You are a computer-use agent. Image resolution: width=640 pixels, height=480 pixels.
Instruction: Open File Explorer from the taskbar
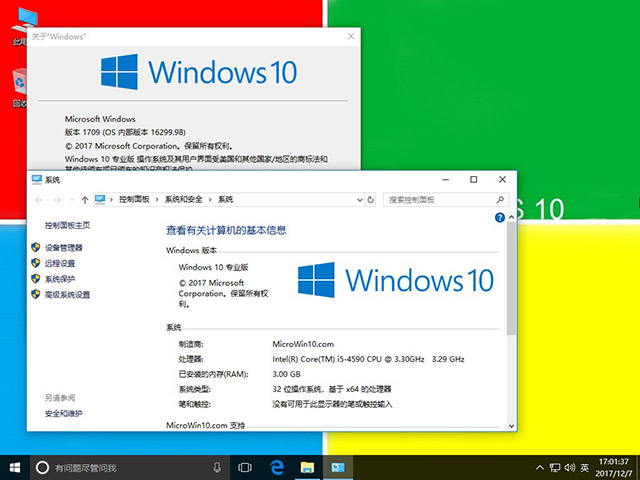[x=307, y=468]
